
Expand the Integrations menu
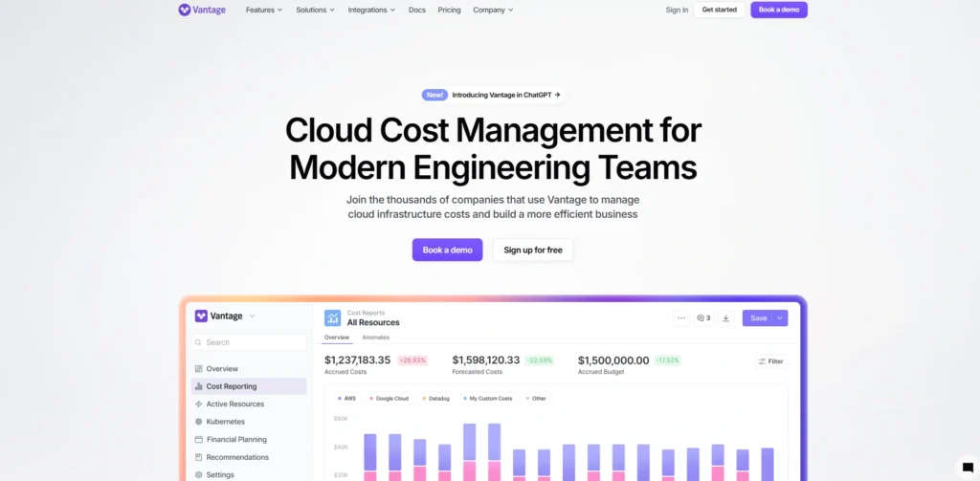(x=371, y=10)
